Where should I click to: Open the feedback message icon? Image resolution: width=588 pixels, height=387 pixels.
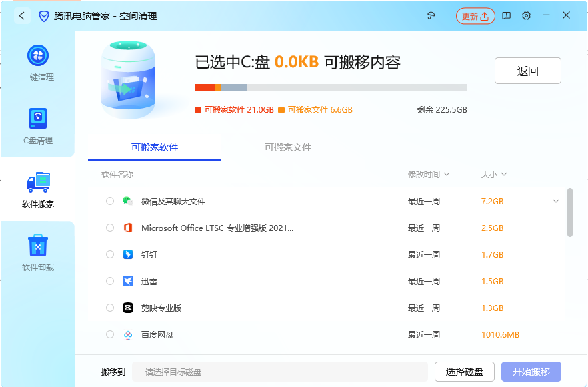(x=507, y=16)
